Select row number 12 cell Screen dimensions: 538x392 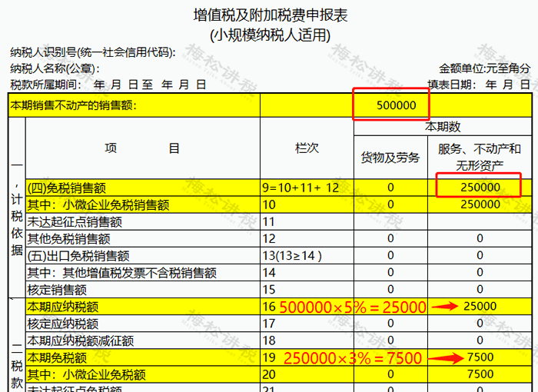[307, 238]
